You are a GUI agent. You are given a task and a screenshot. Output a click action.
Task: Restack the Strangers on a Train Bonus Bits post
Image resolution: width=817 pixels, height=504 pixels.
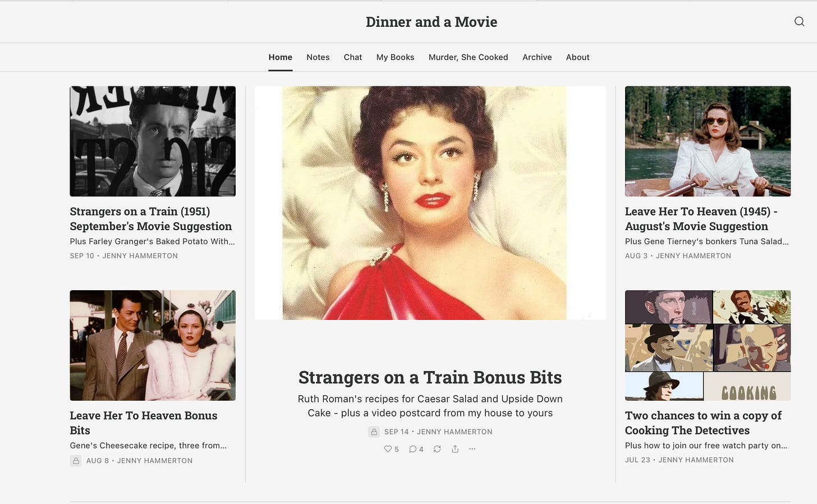click(437, 449)
